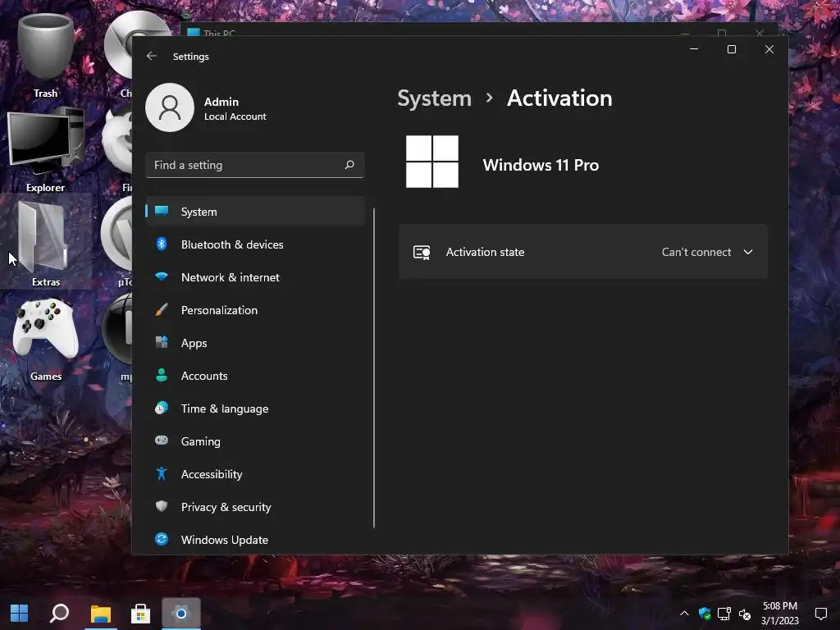The height and width of the screenshot is (630, 840).
Task: Open Bluetooth & devices settings
Action: [255, 244]
